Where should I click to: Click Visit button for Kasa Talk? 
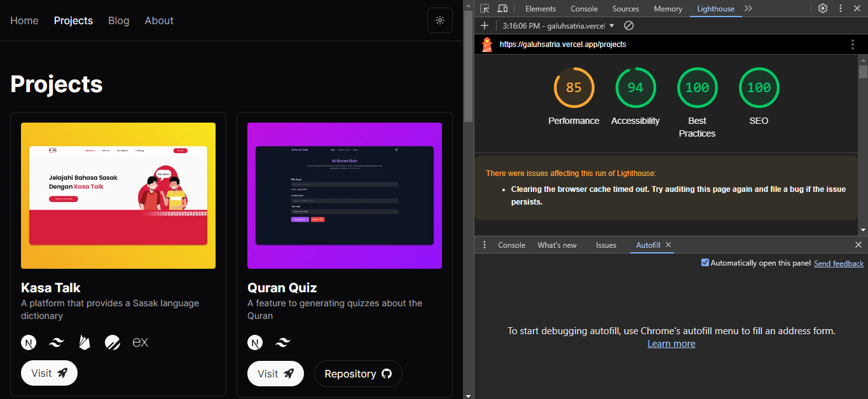(x=49, y=373)
